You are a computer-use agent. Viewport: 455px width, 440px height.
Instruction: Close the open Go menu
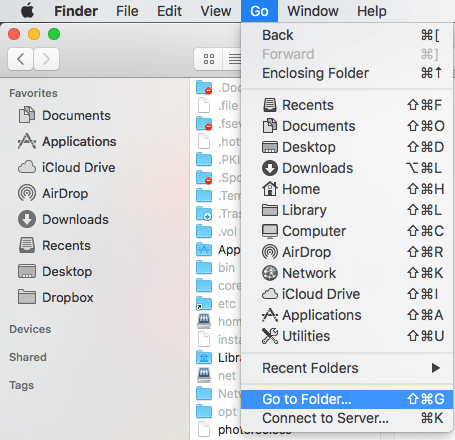click(x=259, y=11)
